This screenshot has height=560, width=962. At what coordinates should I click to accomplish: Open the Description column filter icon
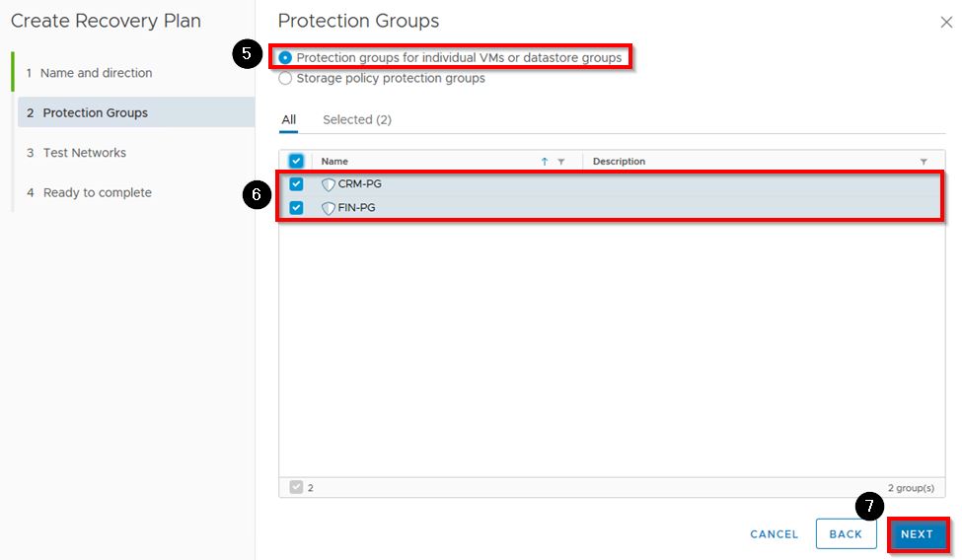[924, 162]
